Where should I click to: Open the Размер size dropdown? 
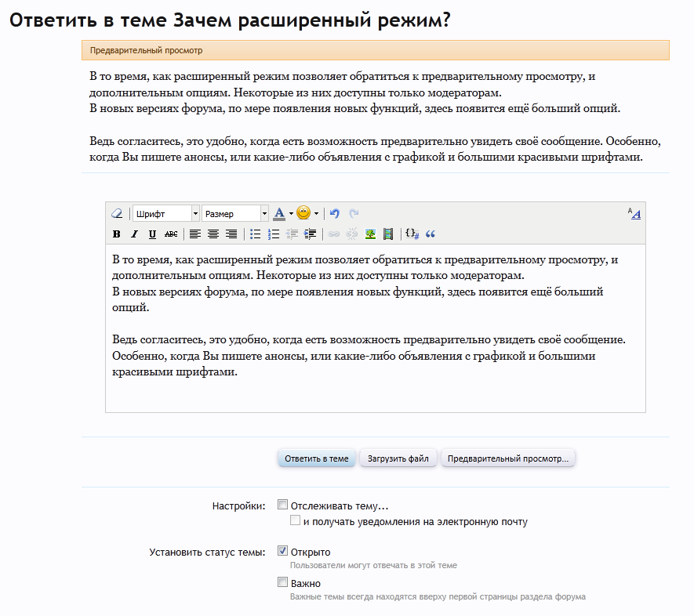235,214
